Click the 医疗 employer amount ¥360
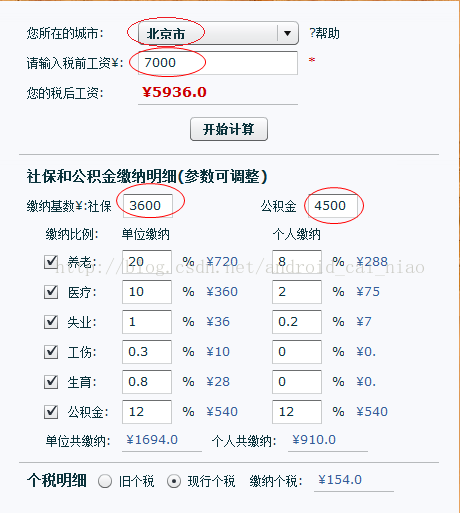This screenshot has height=513, width=460. [222, 292]
